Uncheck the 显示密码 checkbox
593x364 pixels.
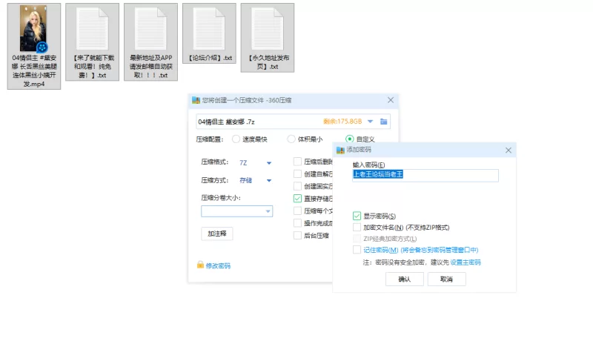pyautogui.click(x=357, y=216)
